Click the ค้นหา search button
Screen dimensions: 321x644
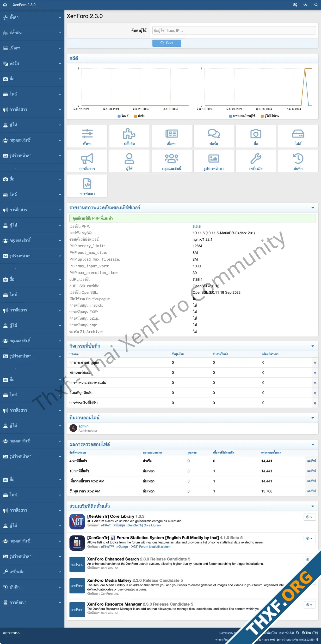tap(167, 43)
